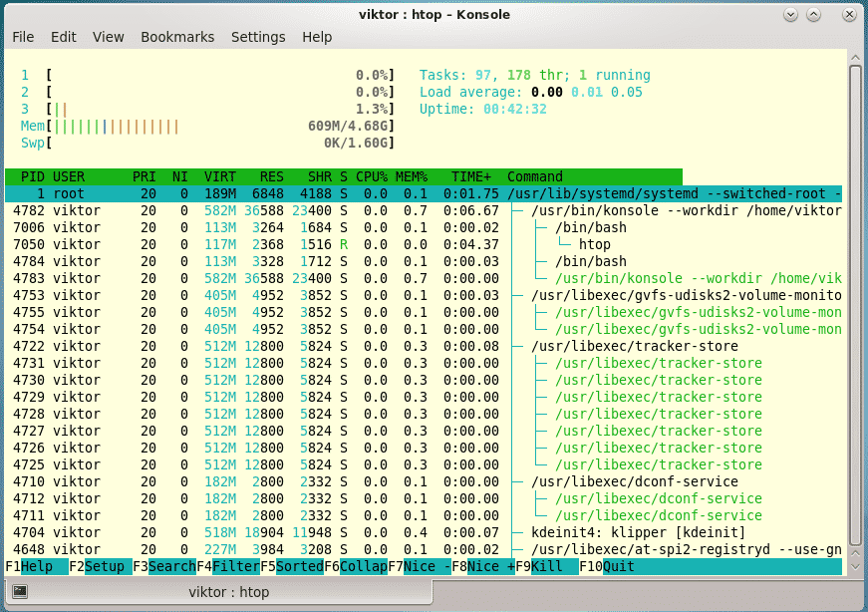Open the File menu

pos(23,37)
